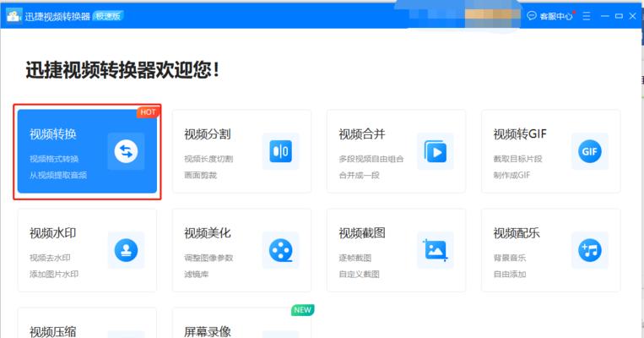Viewport: 644px width, 338px height.
Task: Click the 多段视频自由组合 description text
Action: 371,159
